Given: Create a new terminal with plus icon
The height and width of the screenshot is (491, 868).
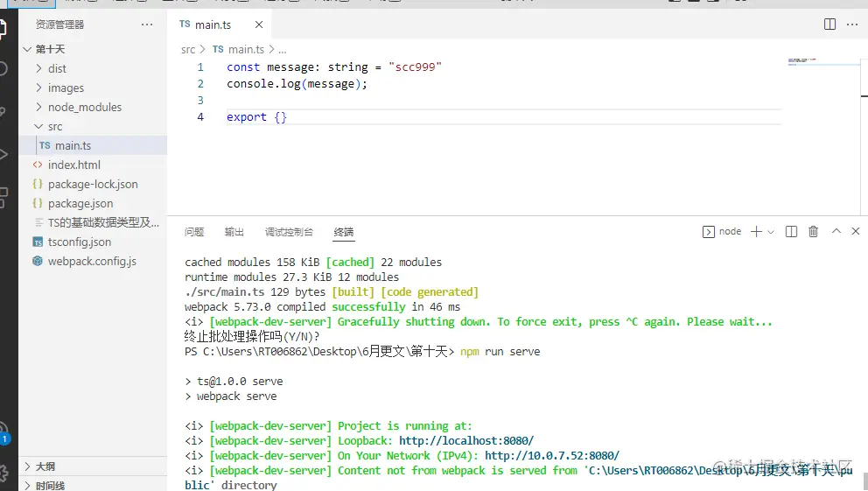Looking at the screenshot, I should click(756, 231).
